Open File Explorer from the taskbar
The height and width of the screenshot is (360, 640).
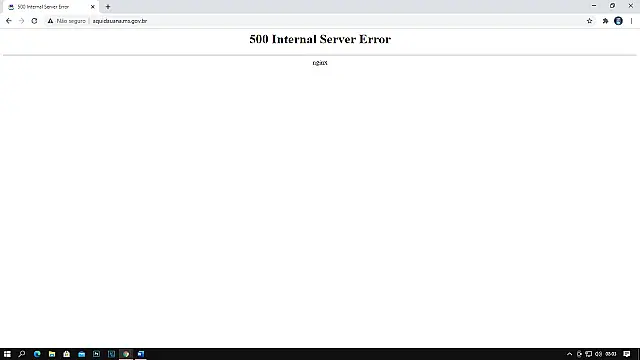click(52, 354)
